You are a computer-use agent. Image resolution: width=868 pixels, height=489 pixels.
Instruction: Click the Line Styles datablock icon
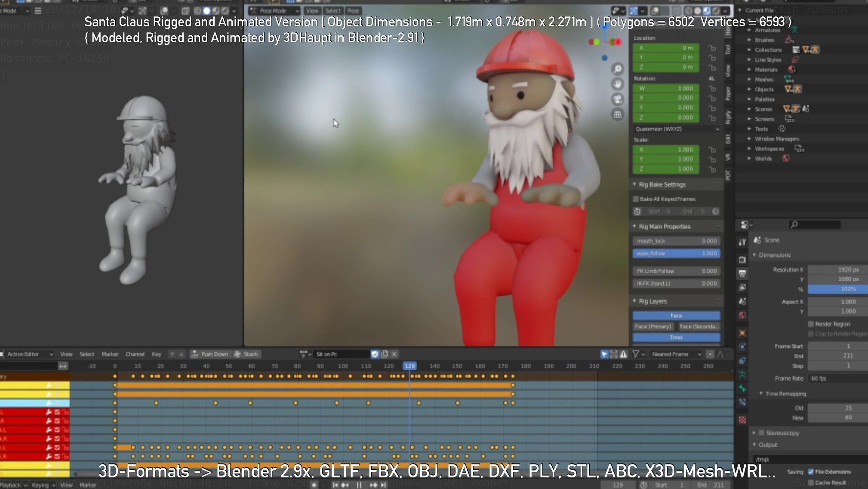pos(795,59)
